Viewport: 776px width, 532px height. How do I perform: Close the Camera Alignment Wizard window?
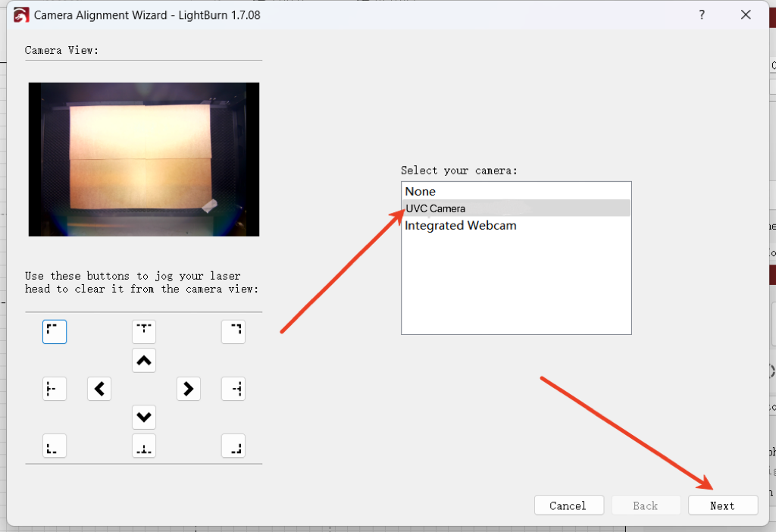(x=746, y=15)
